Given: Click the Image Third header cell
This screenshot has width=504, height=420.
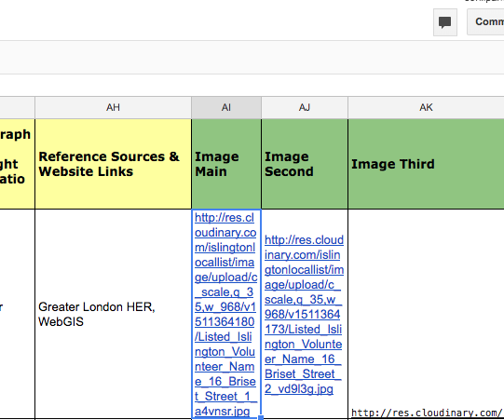Looking at the screenshot, I should coord(426,164).
